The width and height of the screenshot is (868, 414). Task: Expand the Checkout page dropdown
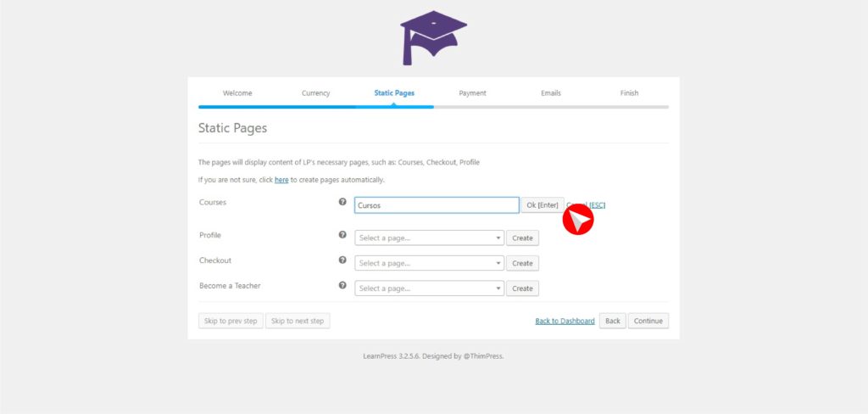(x=429, y=264)
